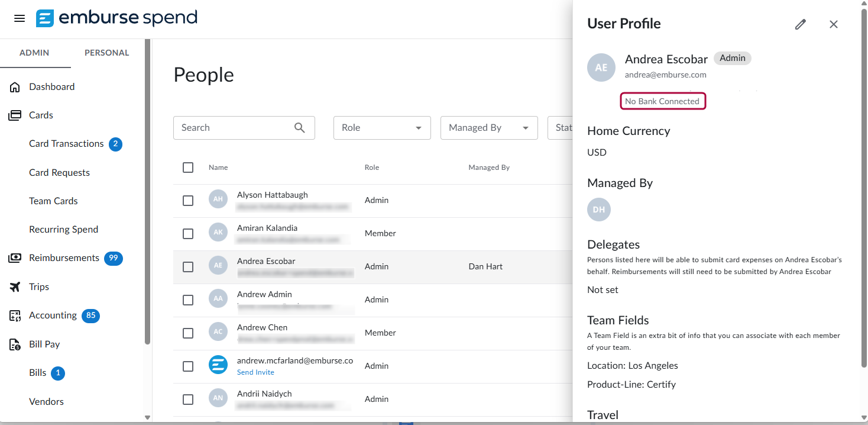Switch to the PERSONAL tab
This screenshot has width=868, height=425.
pyautogui.click(x=106, y=53)
